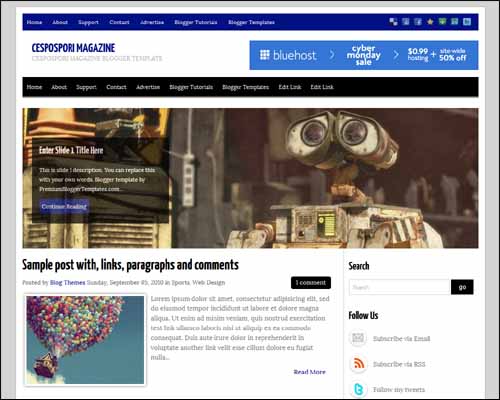This screenshot has width=500, height=400.
Task: Select Advertise in the black navigation bar
Action: pos(148,87)
